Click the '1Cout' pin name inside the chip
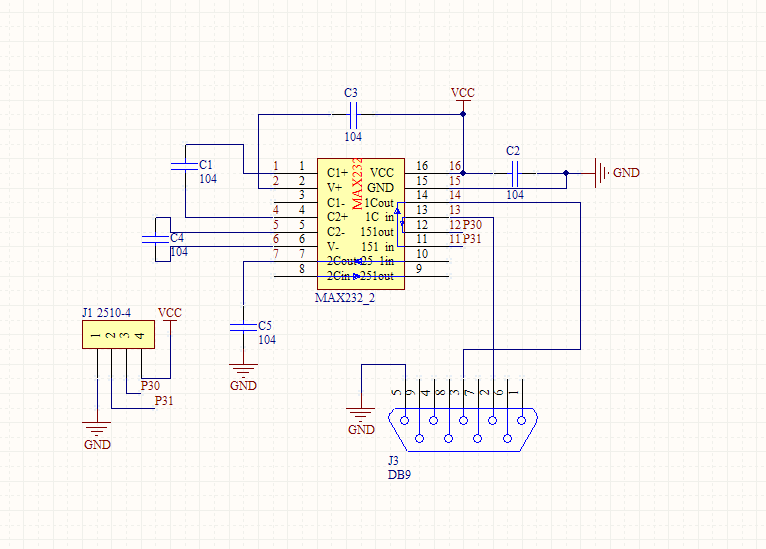 379,203
